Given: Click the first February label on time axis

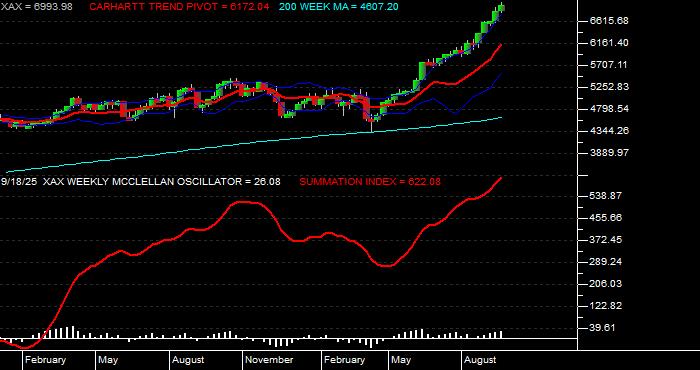Looking at the screenshot, I should tap(45, 360).
